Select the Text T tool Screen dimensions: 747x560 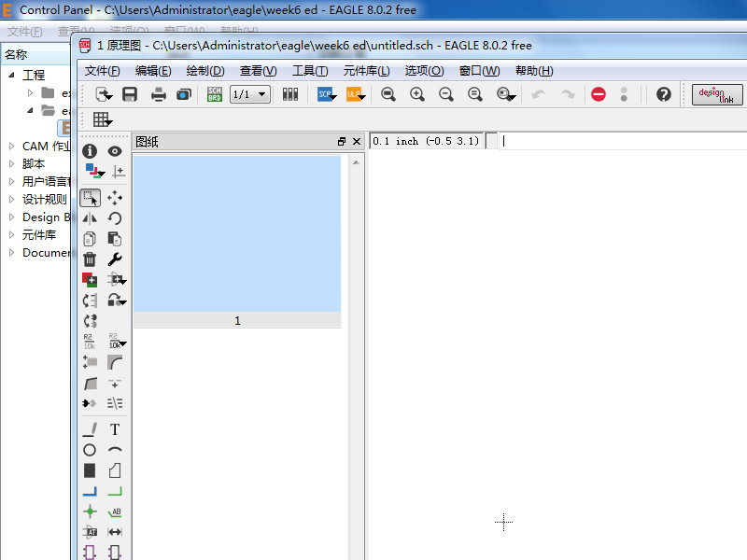tap(115, 429)
